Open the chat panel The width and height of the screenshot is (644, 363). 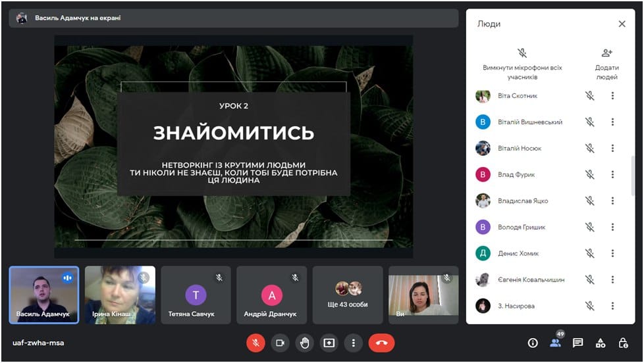click(x=577, y=343)
